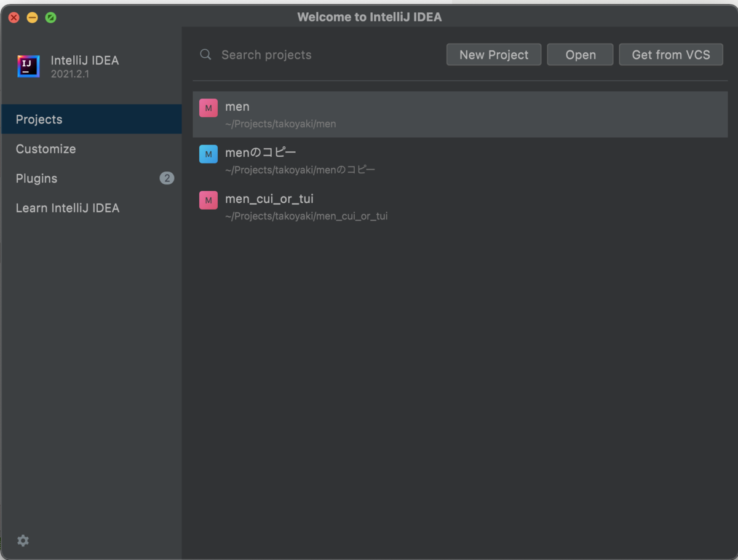Click the IntelliJ IDEA logo icon
738x560 pixels.
coord(28,66)
